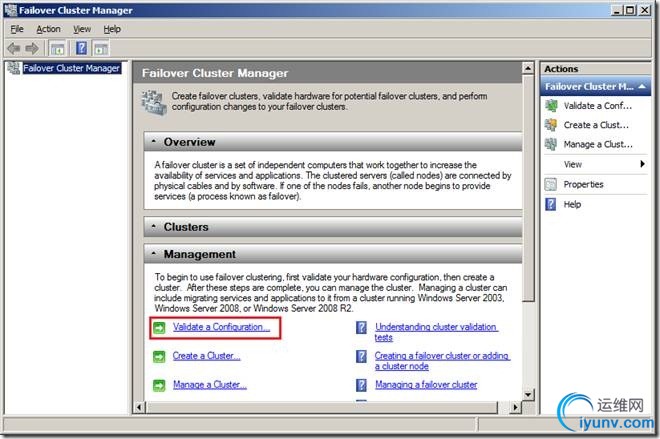The height and width of the screenshot is (439, 660).
Task: Click Validate a Conf... in Actions pane
Action: point(598,106)
